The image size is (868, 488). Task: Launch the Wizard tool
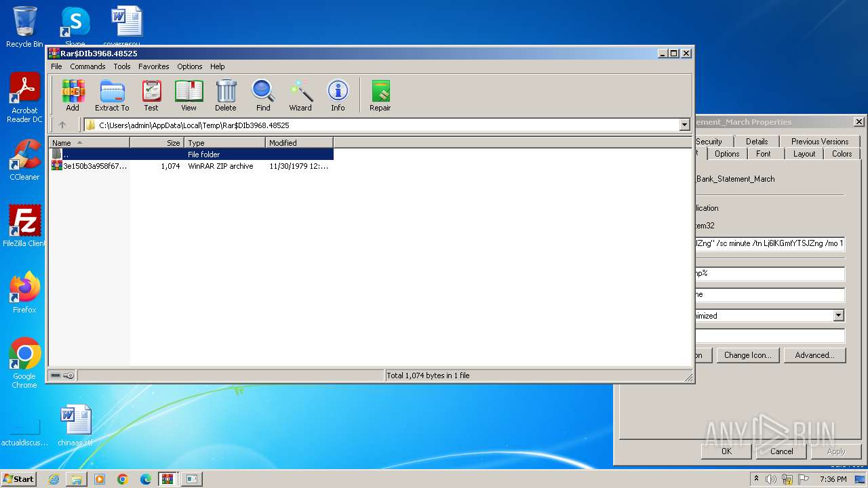click(300, 96)
